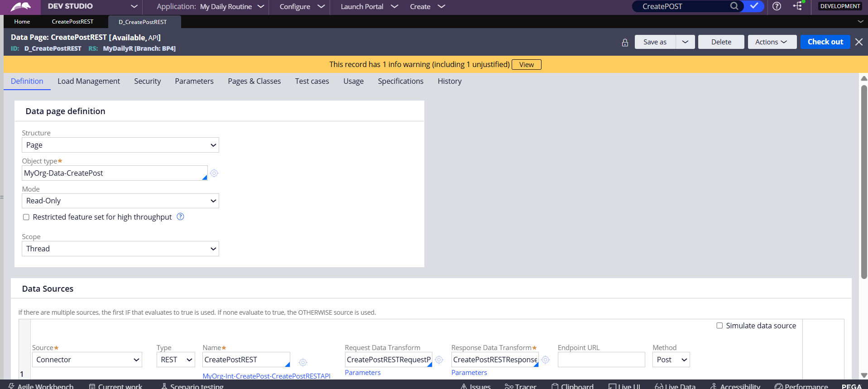Image resolution: width=868 pixels, height=389 pixels.
Task: Open Issues in footer toolbar
Action: pyautogui.click(x=475, y=386)
